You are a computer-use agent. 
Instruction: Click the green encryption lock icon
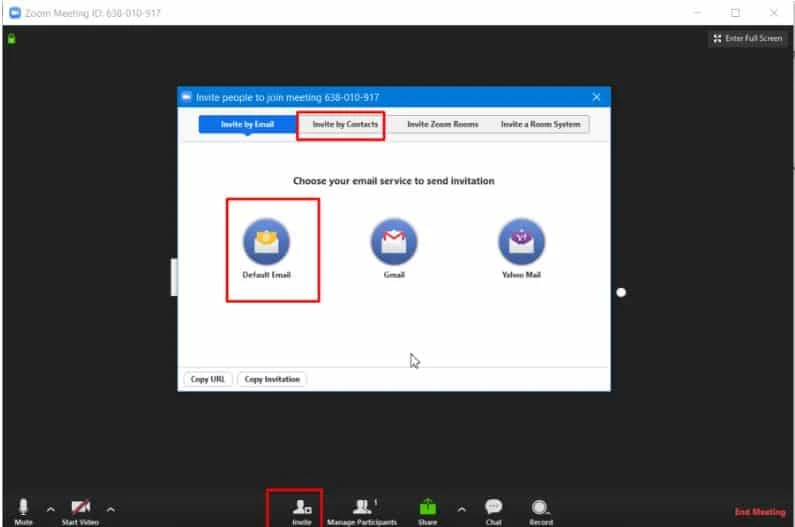click(12, 39)
